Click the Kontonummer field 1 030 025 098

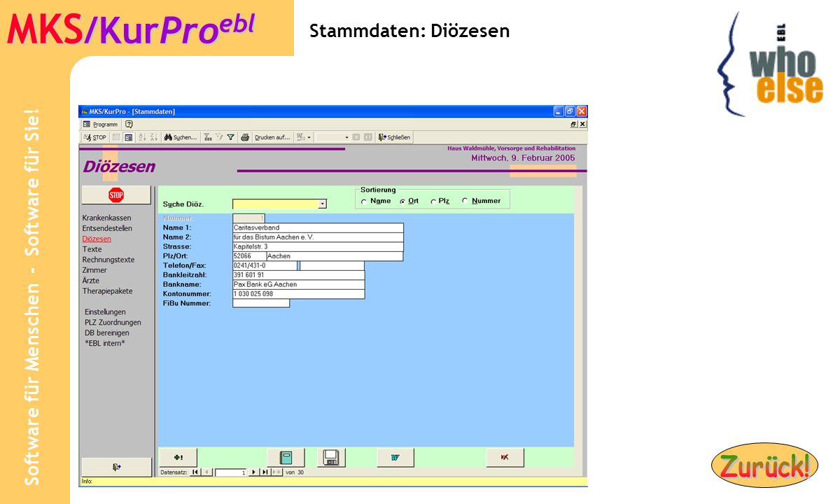click(x=298, y=294)
